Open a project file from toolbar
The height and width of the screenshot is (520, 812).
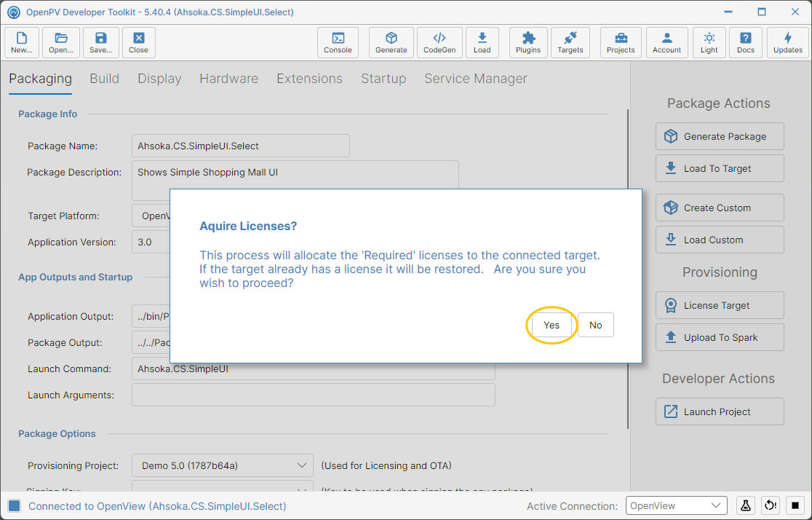pyautogui.click(x=61, y=42)
